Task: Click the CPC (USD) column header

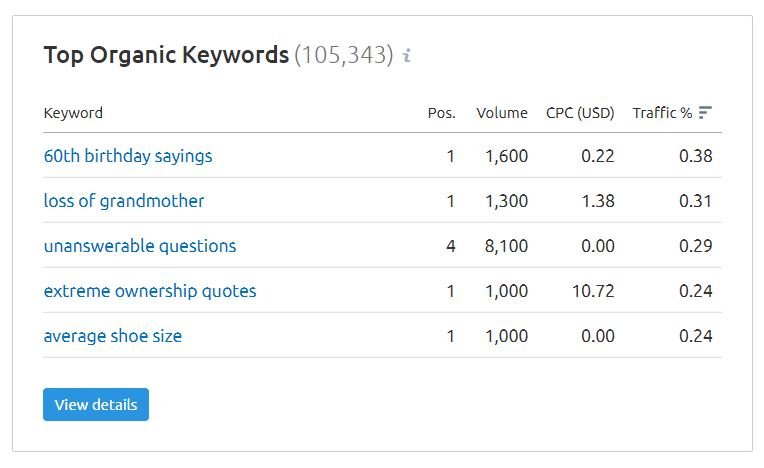Action: pyautogui.click(x=580, y=113)
